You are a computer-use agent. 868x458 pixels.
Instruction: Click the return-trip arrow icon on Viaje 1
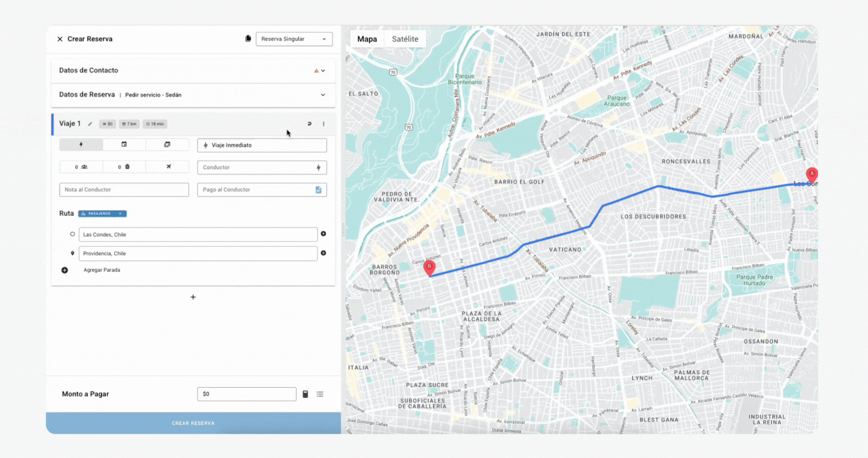(x=309, y=124)
